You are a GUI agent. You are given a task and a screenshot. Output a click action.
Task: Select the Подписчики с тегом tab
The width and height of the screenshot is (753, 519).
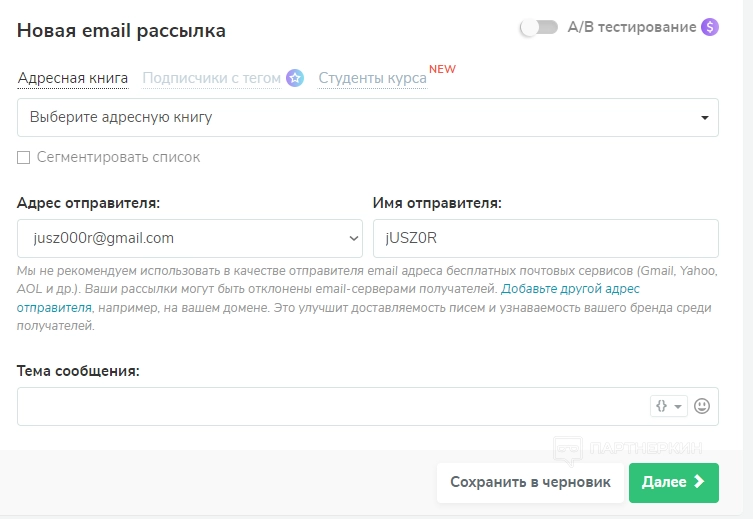point(211,78)
